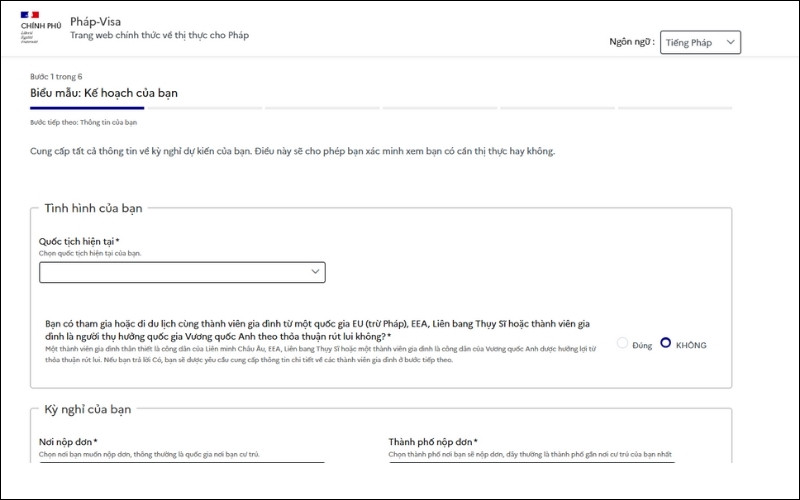Screen dimensions: 800x500
Task: Click the chevron arrow in the language selector
Action: click(731, 42)
